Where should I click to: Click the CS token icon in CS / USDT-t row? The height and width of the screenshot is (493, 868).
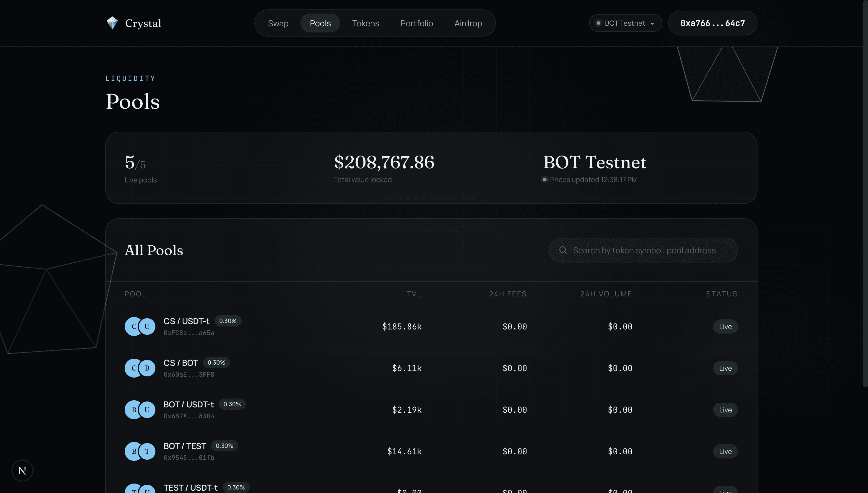134,327
